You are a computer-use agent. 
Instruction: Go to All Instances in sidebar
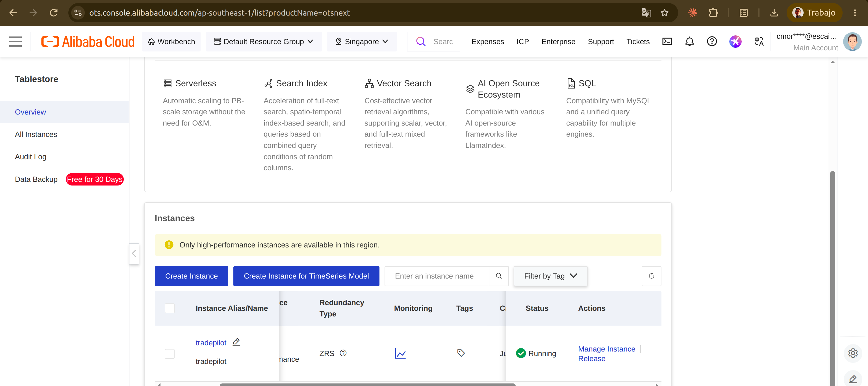[x=36, y=134]
